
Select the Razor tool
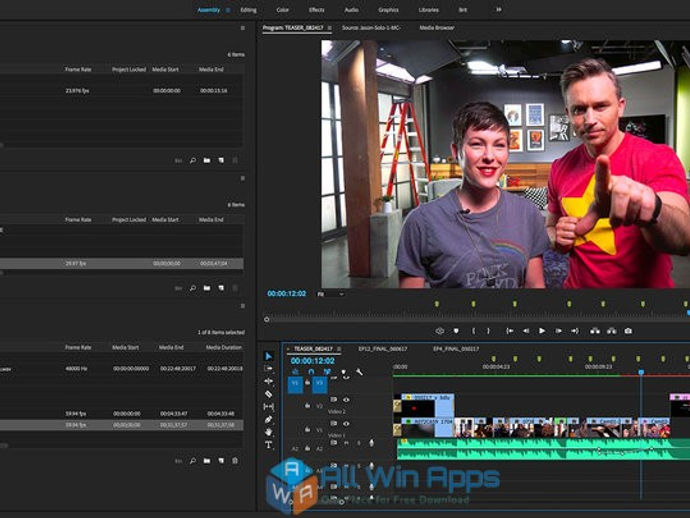tap(268, 394)
